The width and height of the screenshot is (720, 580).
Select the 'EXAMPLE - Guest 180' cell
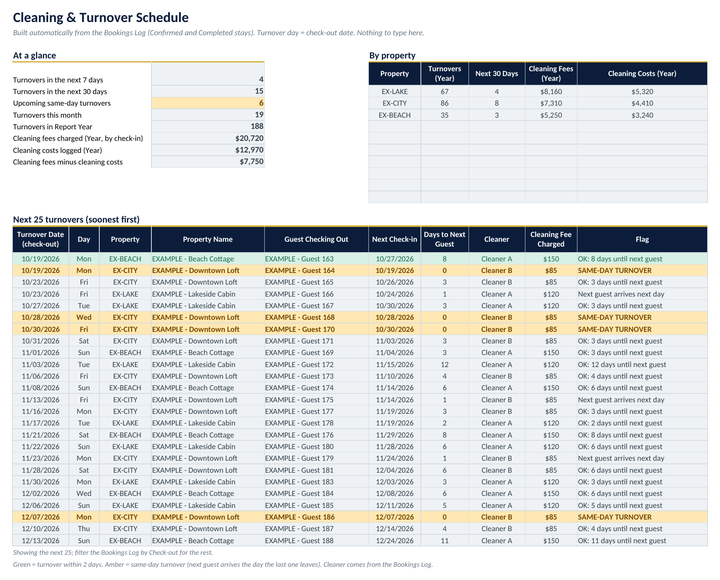pyautogui.click(x=316, y=447)
